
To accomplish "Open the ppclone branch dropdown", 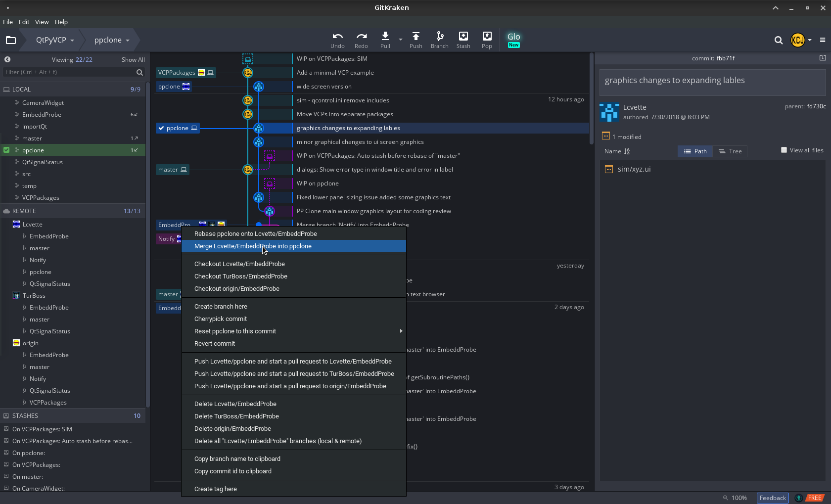I will (x=112, y=40).
